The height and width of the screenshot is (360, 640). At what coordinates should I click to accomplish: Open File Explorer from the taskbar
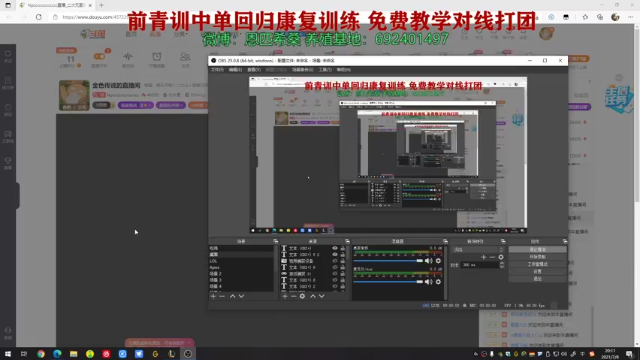coord(73,353)
